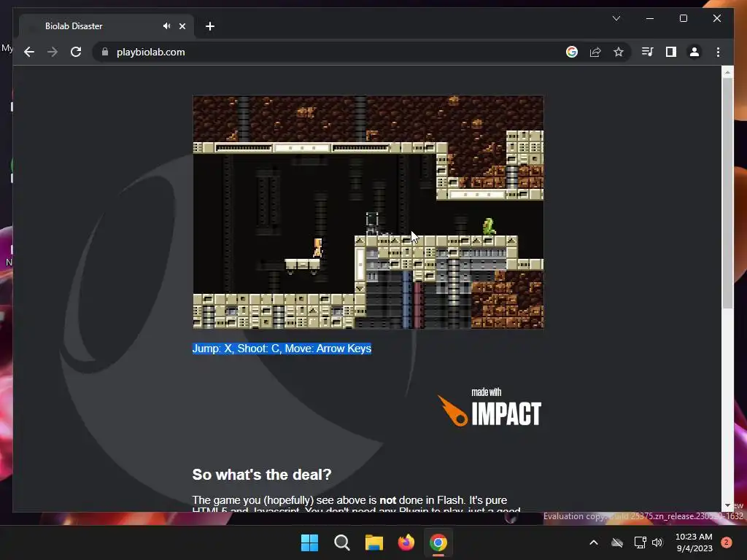Toggle the Chrome side panel
Image resolution: width=747 pixels, height=560 pixels.
coord(671,52)
